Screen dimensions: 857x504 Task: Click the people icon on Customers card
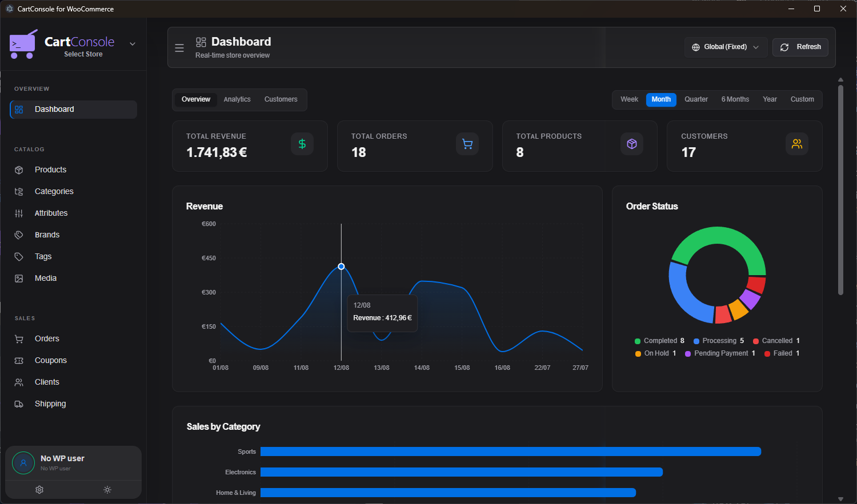[797, 144]
